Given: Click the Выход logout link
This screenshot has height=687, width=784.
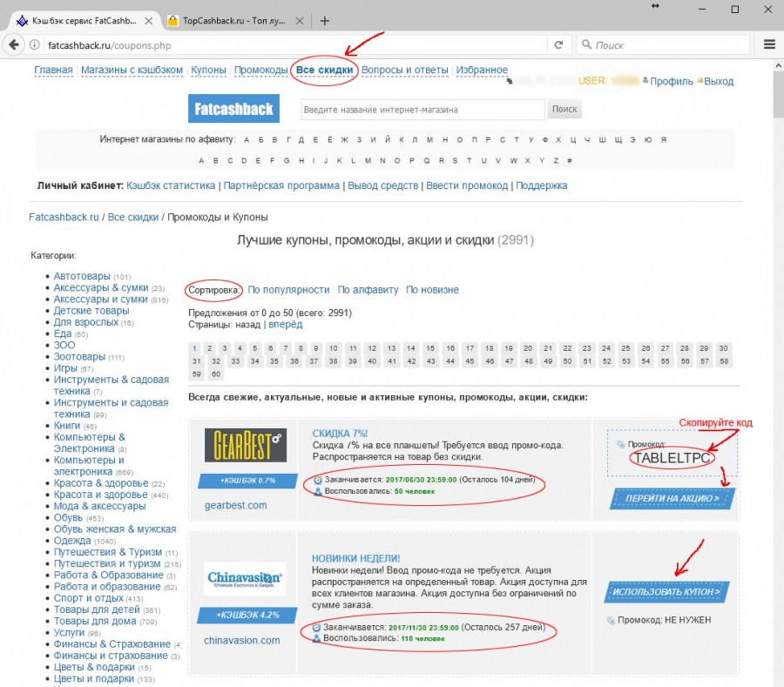Looking at the screenshot, I should (719, 82).
